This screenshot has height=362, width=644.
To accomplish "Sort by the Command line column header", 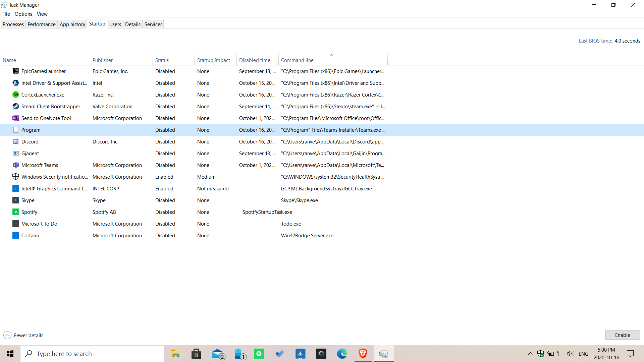I will tap(333, 60).
